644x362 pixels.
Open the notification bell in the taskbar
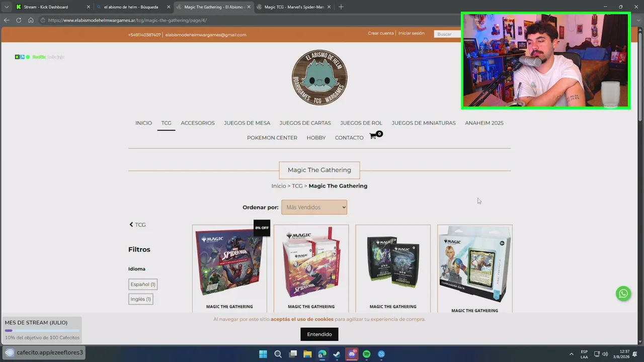(x=635, y=354)
